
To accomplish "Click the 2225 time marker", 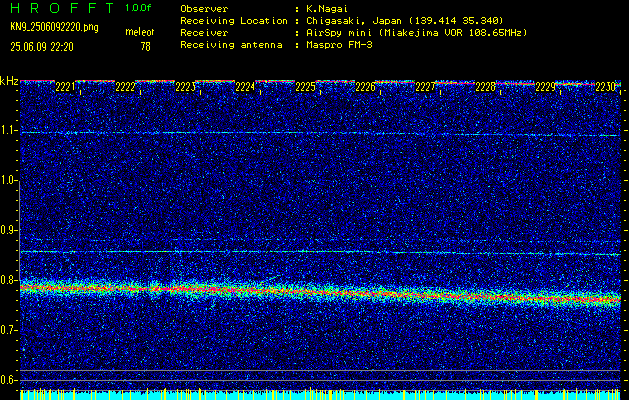I will [305, 87].
